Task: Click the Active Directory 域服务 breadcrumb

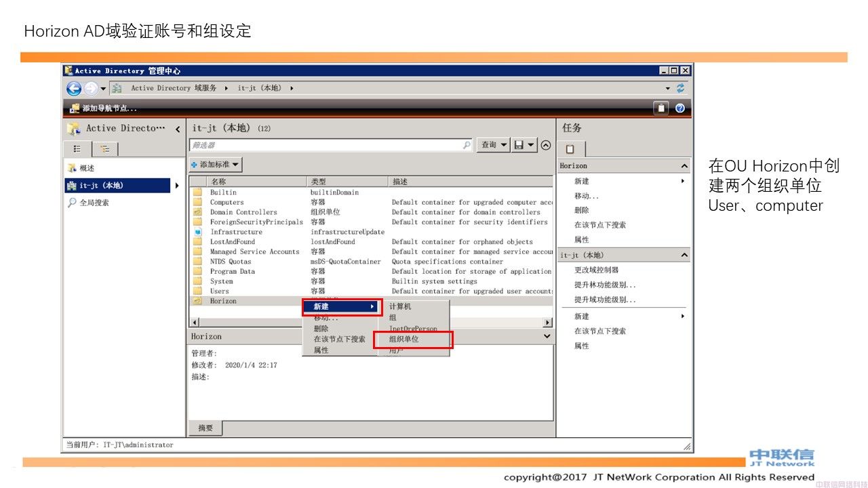Action: [174, 88]
